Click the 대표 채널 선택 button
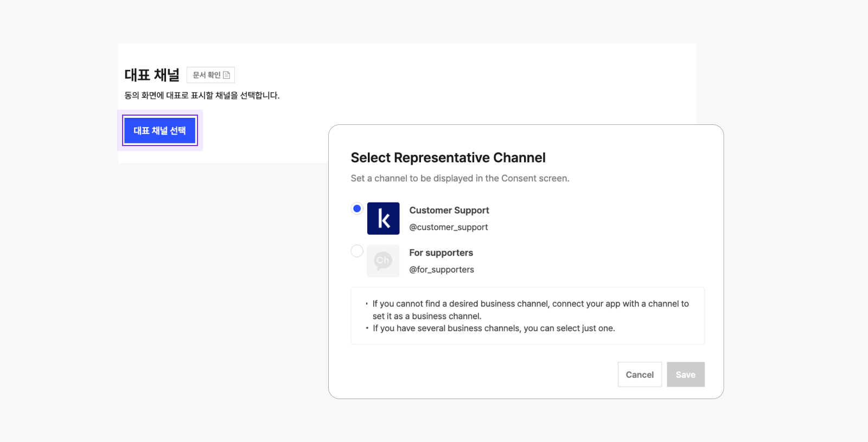 (x=159, y=131)
